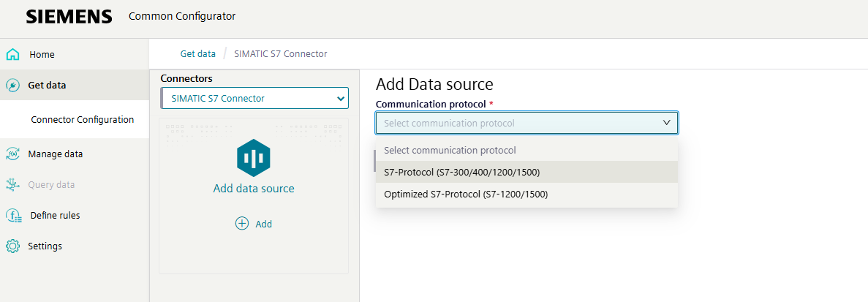868x302 pixels.
Task: Click the hexagonal data source icon
Action: pyautogui.click(x=254, y=158)
